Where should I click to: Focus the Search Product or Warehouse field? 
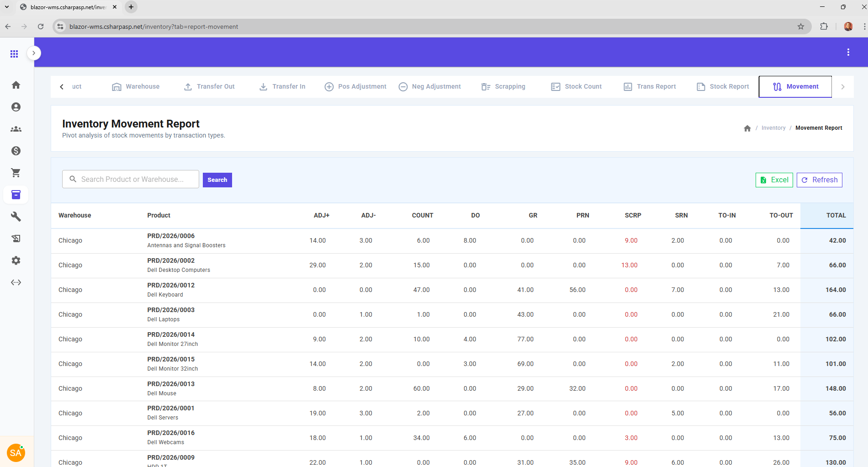coord(132,179)
